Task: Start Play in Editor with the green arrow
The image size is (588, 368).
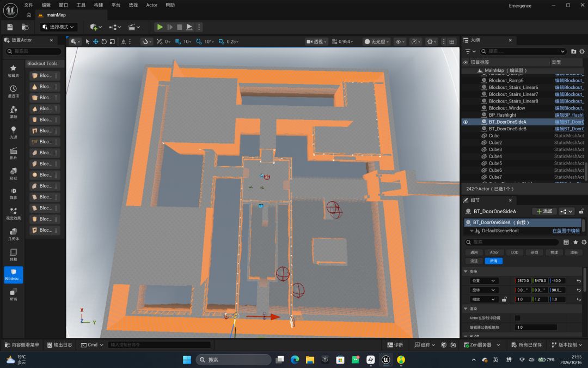Action: pyautogui.click(x=160, y=27)
